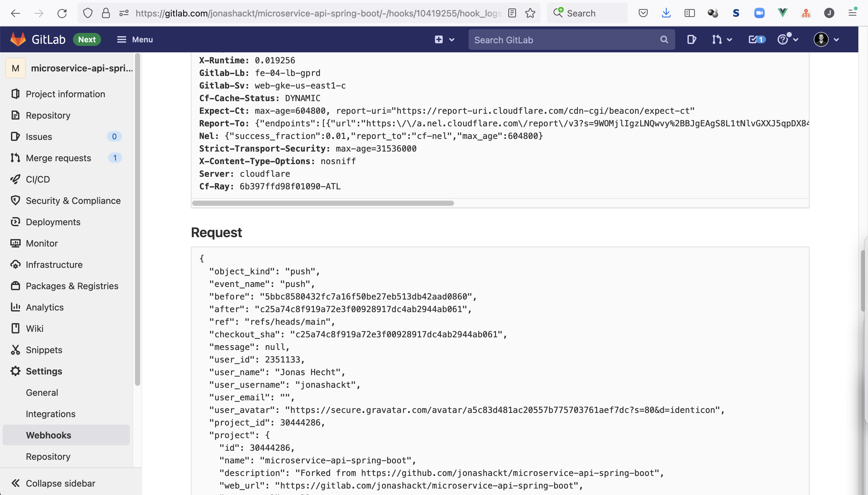Click the response headers horizontal scrollbar

322,203
